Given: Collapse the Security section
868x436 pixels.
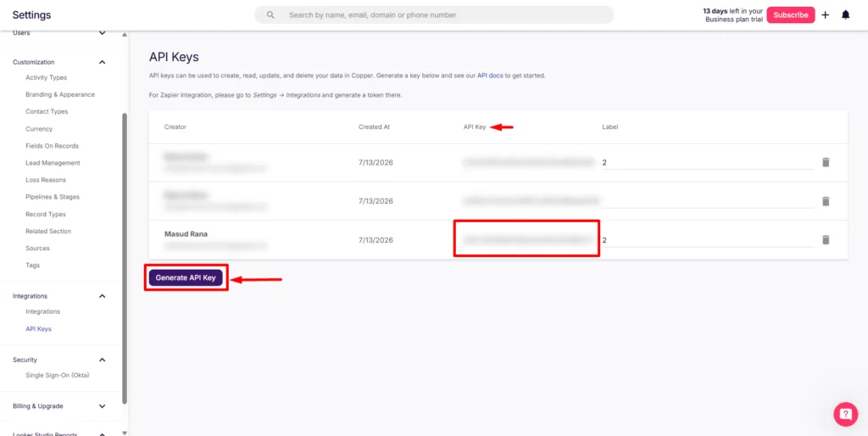Looking at the screenshot, I should [x=102, y=361].
